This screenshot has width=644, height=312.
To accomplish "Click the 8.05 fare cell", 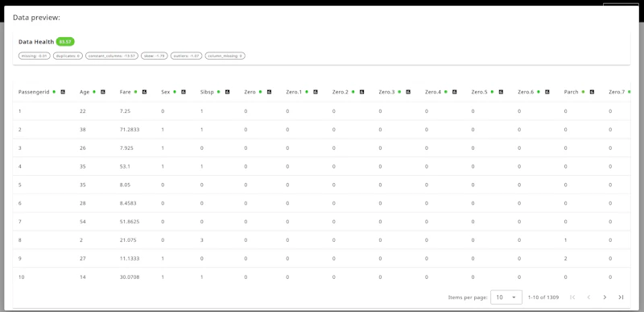I will [126, 185].
